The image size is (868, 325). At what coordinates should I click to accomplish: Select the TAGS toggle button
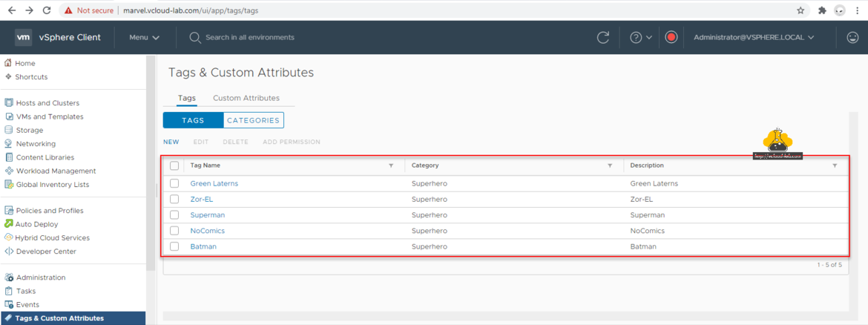click(193, 120)
